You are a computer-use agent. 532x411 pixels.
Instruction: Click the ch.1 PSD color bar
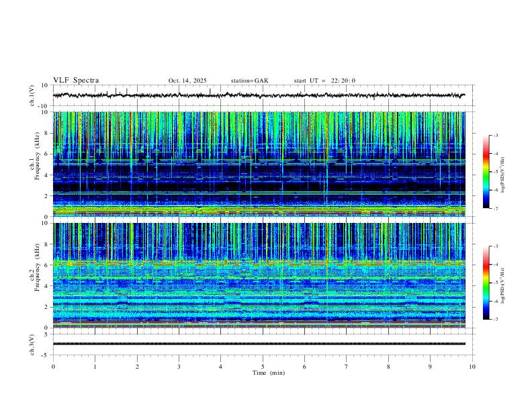tap(486, 172)
